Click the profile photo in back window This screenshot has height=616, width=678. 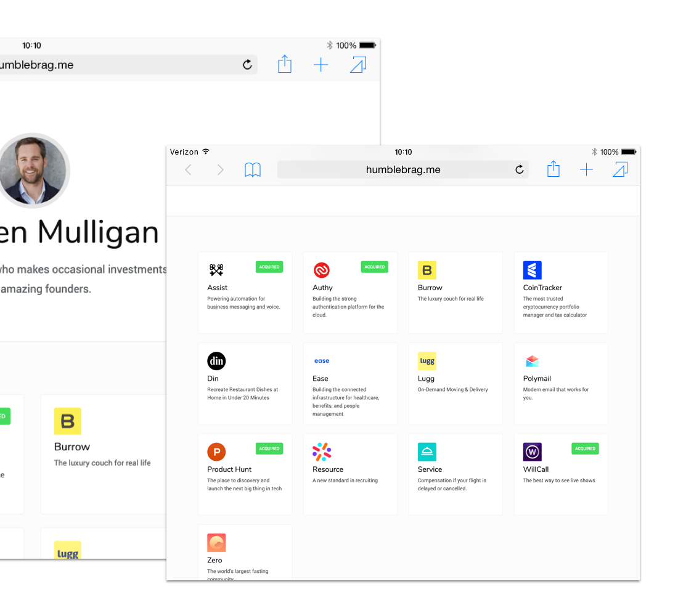(x=33, y=170)
